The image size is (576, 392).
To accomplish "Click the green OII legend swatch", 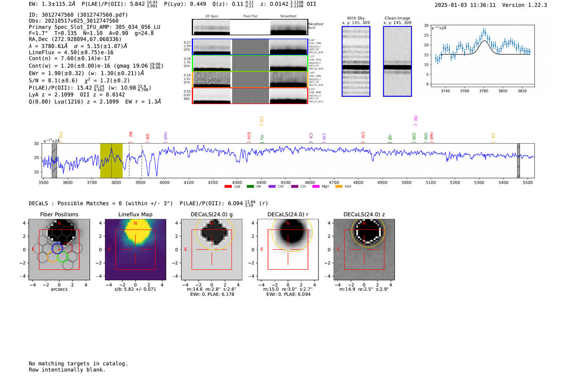I will [x=250, y=187].
